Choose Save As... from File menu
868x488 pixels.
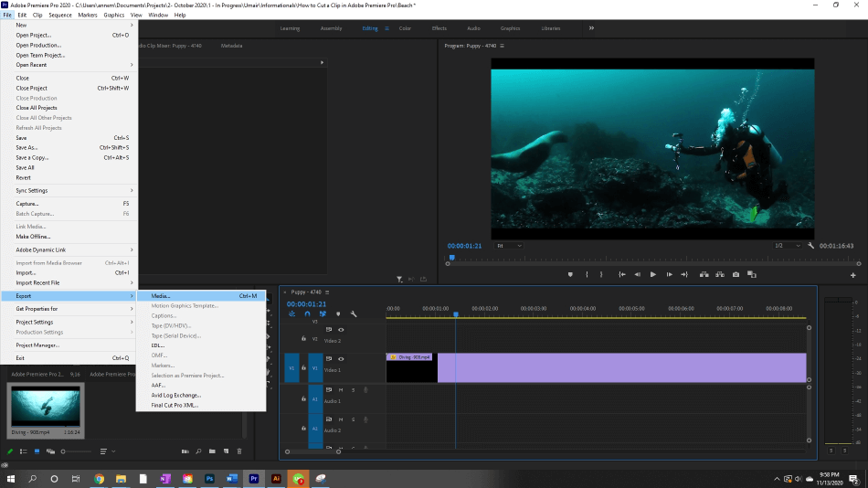coord(69,147)
